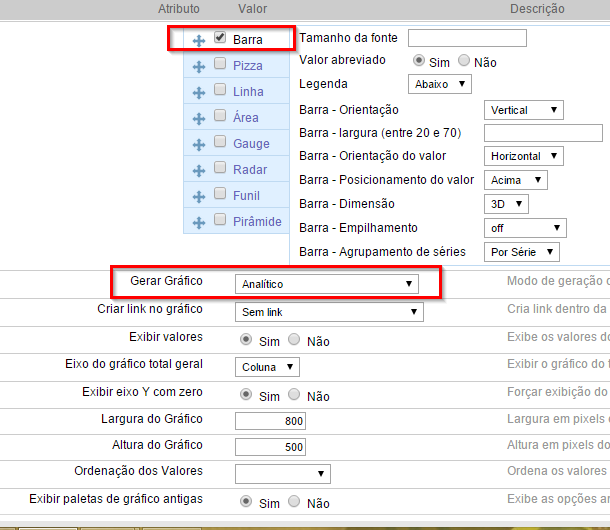Open the Criar link no gráfico dropdown
The width and height of the screenshot is (610, 530).
click(329, 312)
